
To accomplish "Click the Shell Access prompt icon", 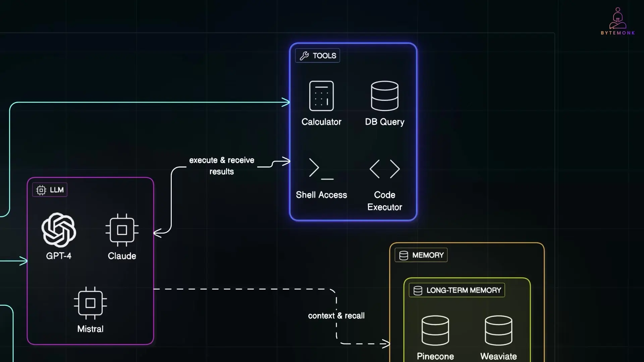I will (321, 169).
